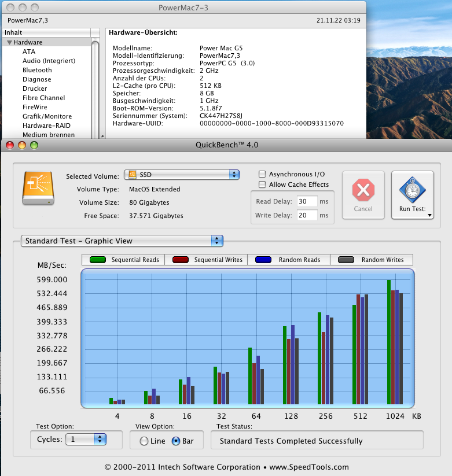Click the 512 KB bar group in the chart
The height and width of the screenshot is (476, 452).
click(360, 349)
